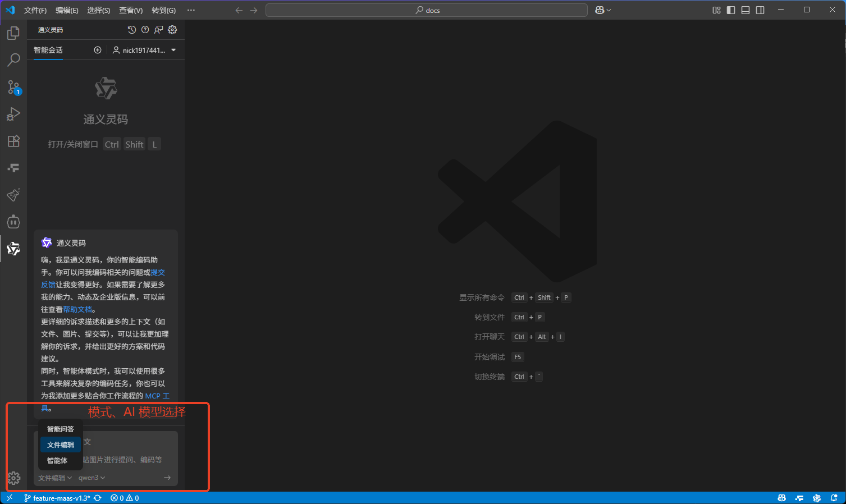Image resolution: width=846 pixels, height=504 pixels.
Task: Click the docs command center search box
Action: point(427,10)
